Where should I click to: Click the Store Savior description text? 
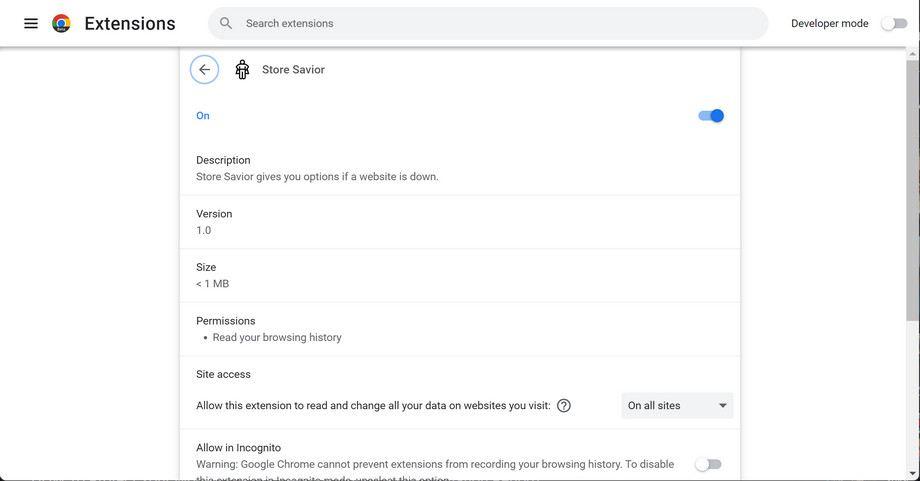click(x=317, y=177)
